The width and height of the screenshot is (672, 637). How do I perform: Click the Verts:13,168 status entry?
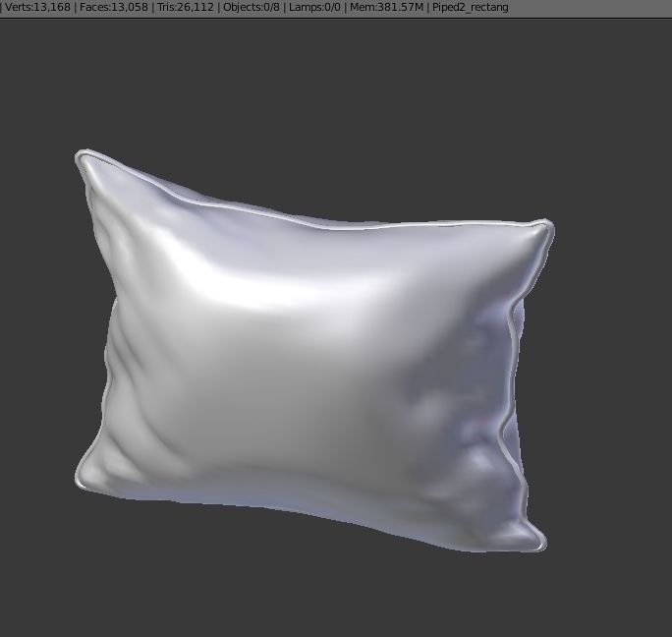pyautogui.click(x=37, y=7)
